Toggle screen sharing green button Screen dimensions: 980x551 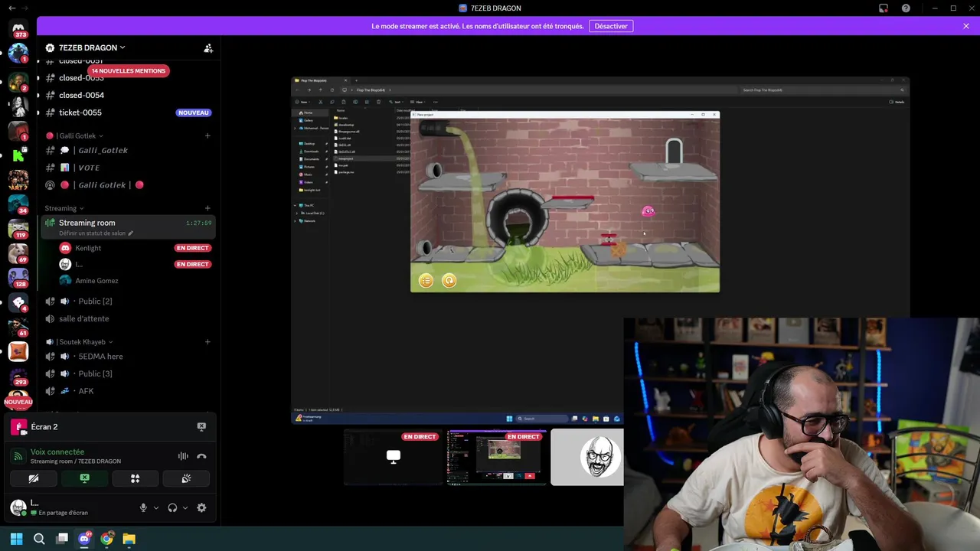click(x=84, y=478)
